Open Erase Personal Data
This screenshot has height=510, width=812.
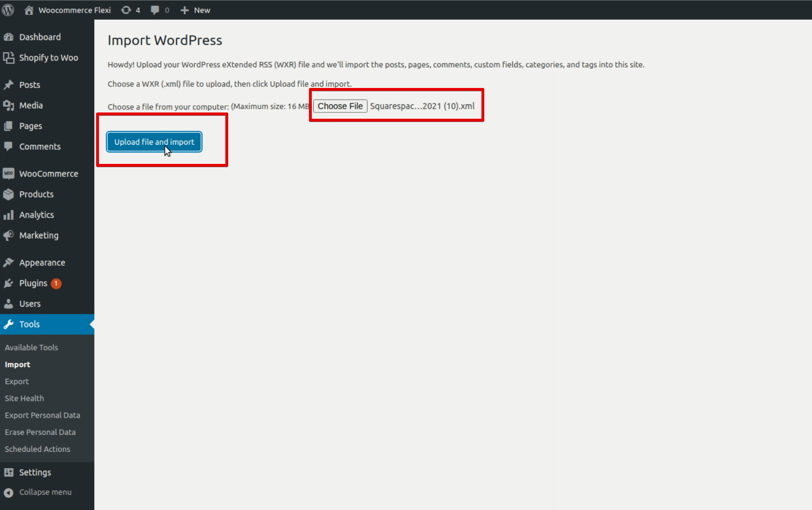[x=40, y=432]
